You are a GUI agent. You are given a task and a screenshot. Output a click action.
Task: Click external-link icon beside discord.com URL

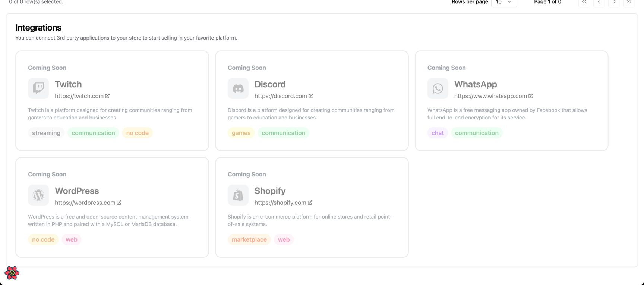(x=311, y=96)
